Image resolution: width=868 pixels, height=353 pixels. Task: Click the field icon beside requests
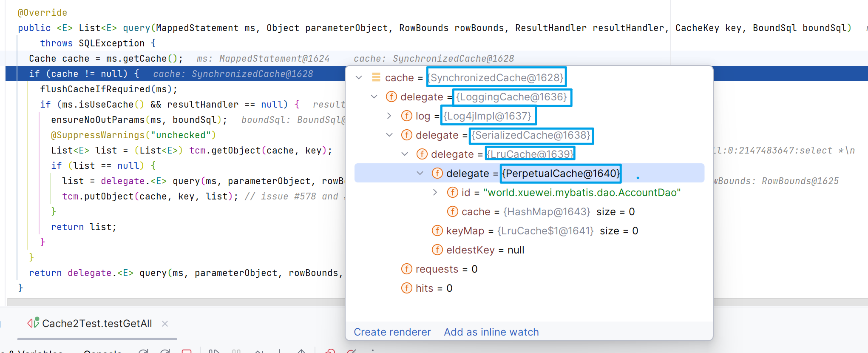pos(406,269)
